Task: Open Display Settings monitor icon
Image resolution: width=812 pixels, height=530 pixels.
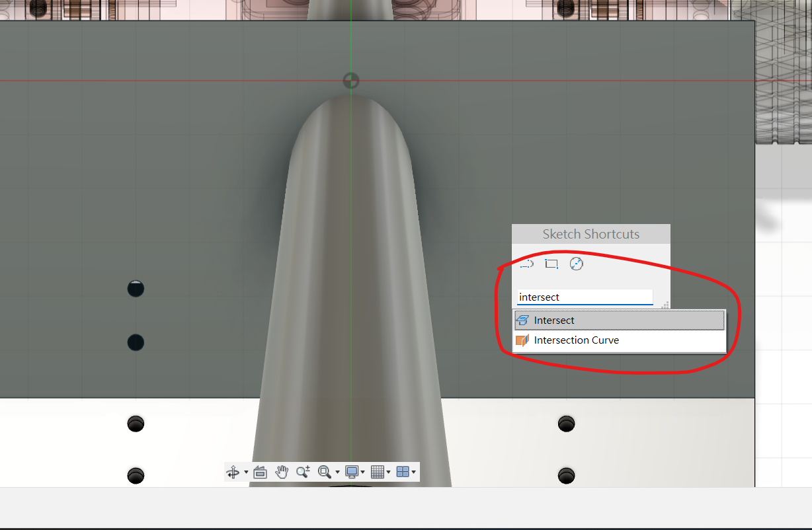Action: pos(352,472)
